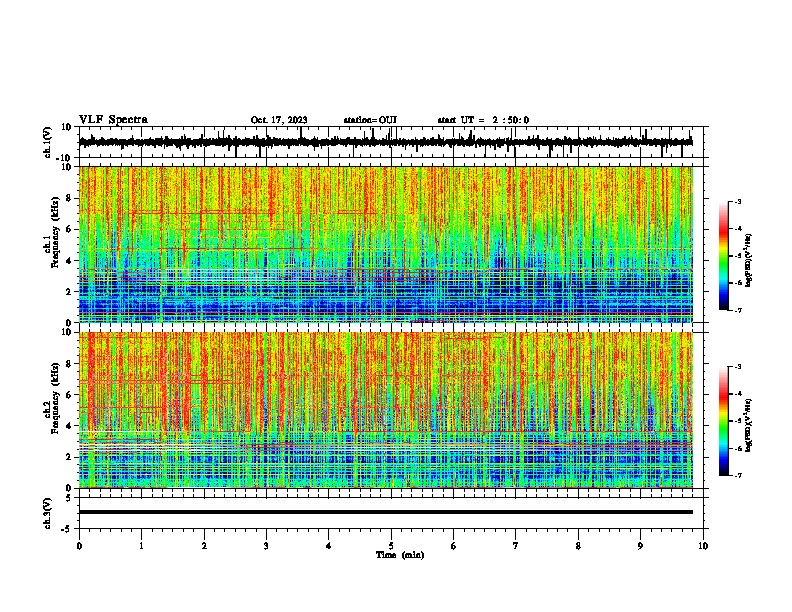
Task: Click the ch.1 voltage waveform trace
Action: (385, 142)
